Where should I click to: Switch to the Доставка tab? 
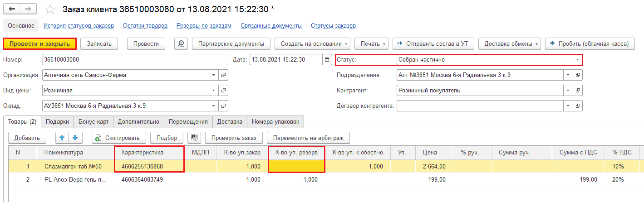click(x=230, y=122)
